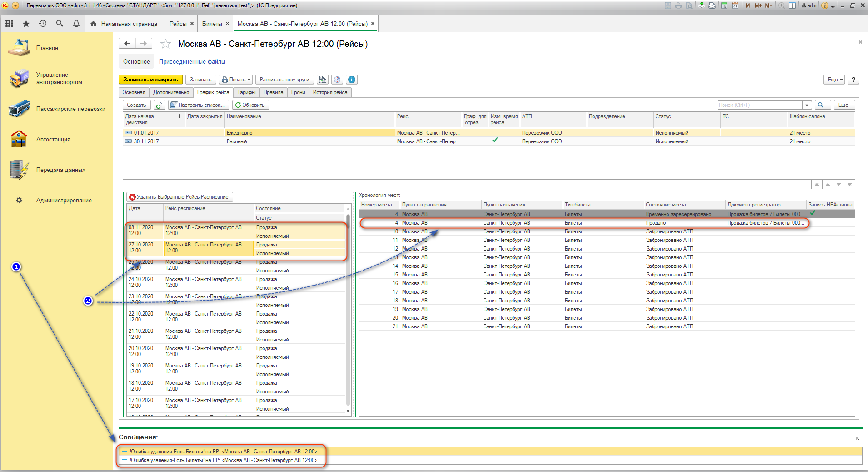This screenshot has width=868, height=472.
Task: Click the Поиск (Ctrl+F) search field
Action: pyautogui.click(x=759, y=105)
